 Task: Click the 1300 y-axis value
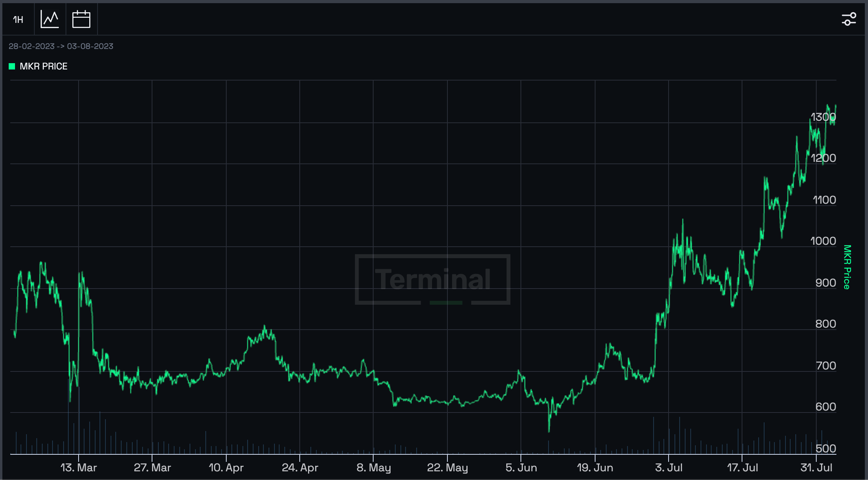coord(823,117)
